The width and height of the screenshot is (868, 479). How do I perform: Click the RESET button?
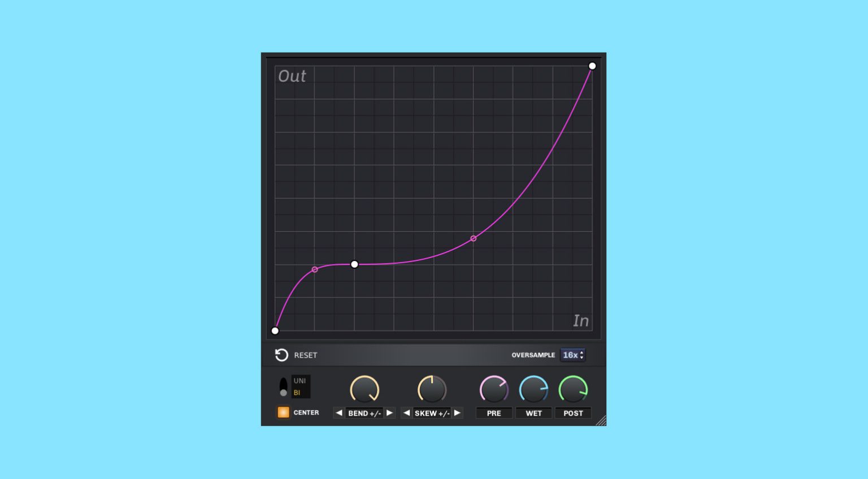click(x=305, y=355)
